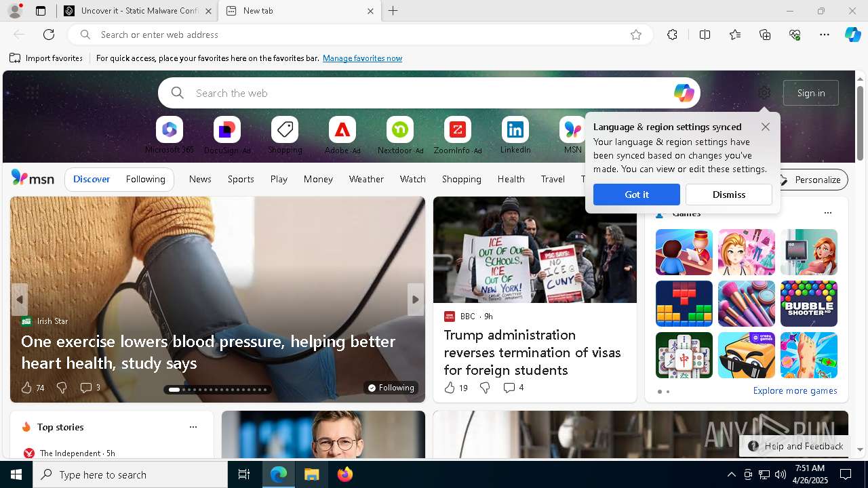The height and width of the screenshot is (488, 868).
Task: Open the Health category
Action: coord(511,179)
